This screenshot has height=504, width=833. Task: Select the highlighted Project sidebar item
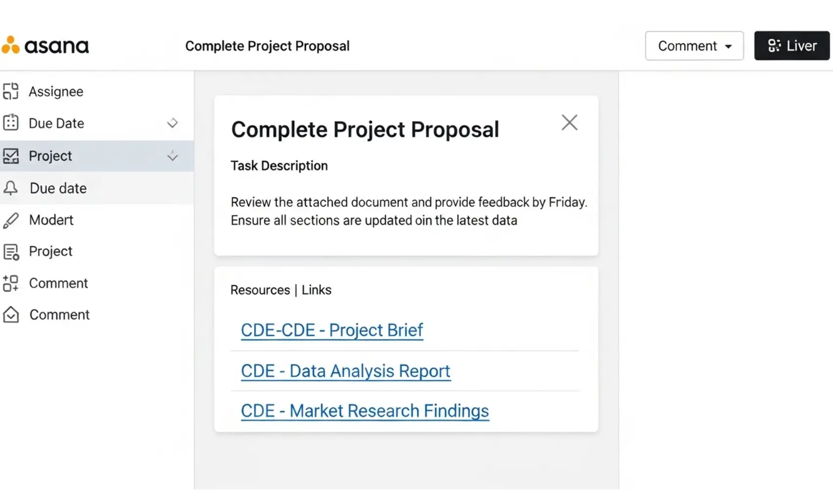click(x=50, y=155)
